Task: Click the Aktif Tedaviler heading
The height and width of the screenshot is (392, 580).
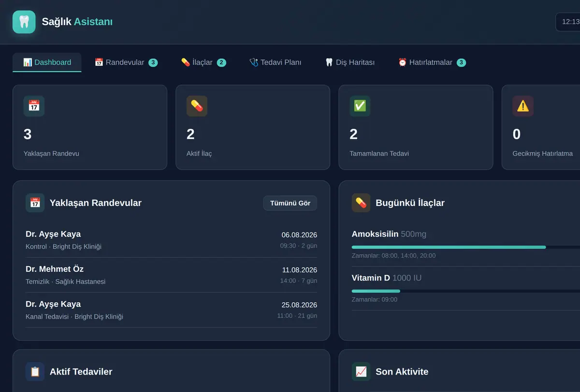Action: click(81, 372)
